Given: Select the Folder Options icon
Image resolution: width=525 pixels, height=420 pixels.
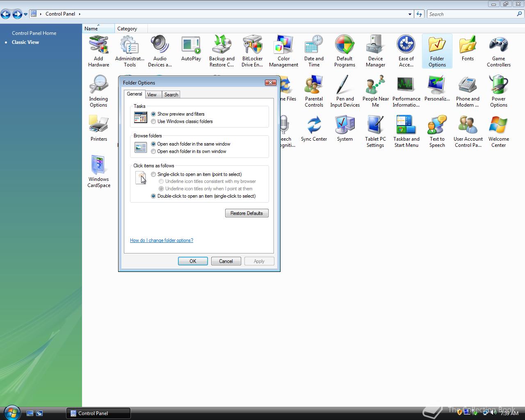Looking at the screenshot, I should point(437,51).
